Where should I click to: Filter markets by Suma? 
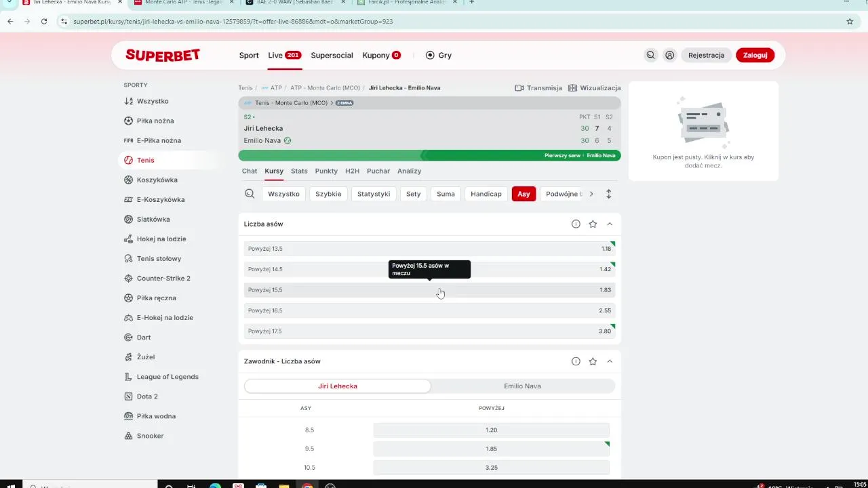pyautogui.click(x=446, y=194)
